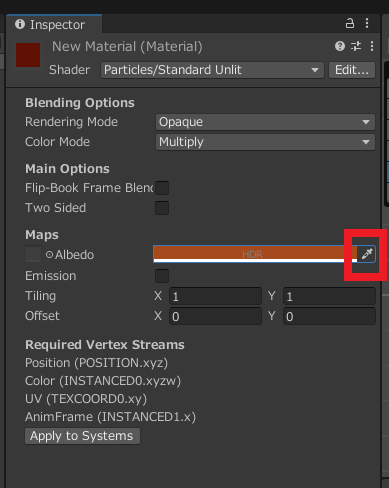Click the Tiling X input field

click(x=215, y=296)
